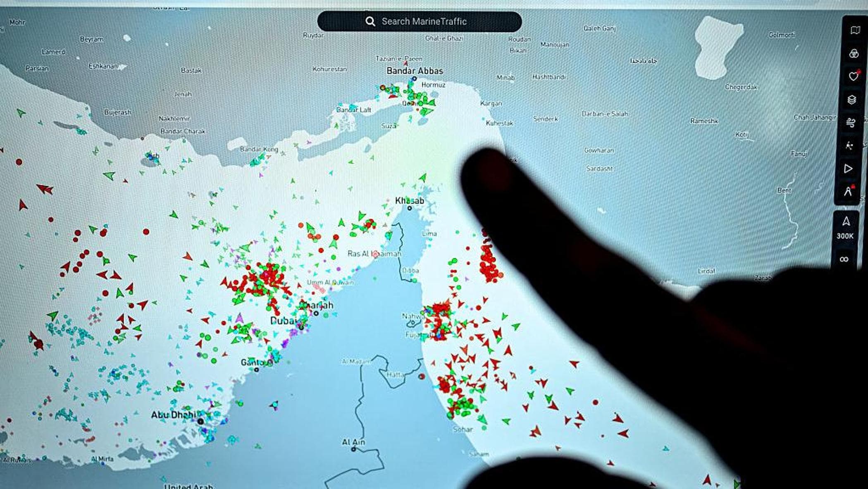
Task: Toggle the infinity symbol button
Action: point(844,259)
